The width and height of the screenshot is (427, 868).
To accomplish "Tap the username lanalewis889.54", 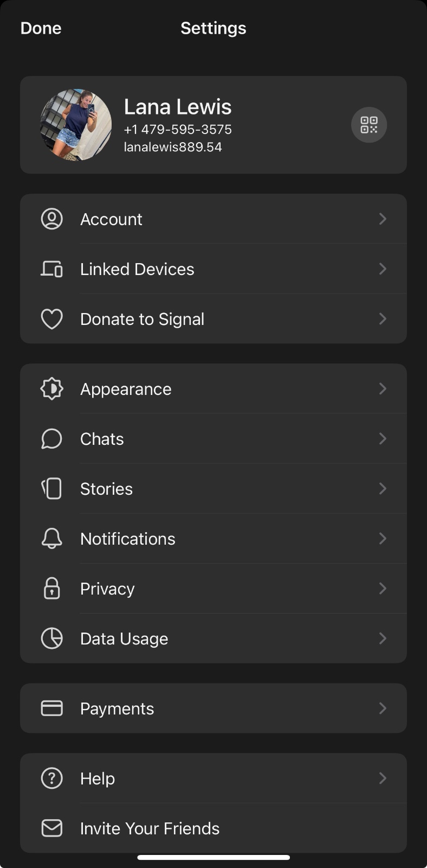I will coord(173,147).
